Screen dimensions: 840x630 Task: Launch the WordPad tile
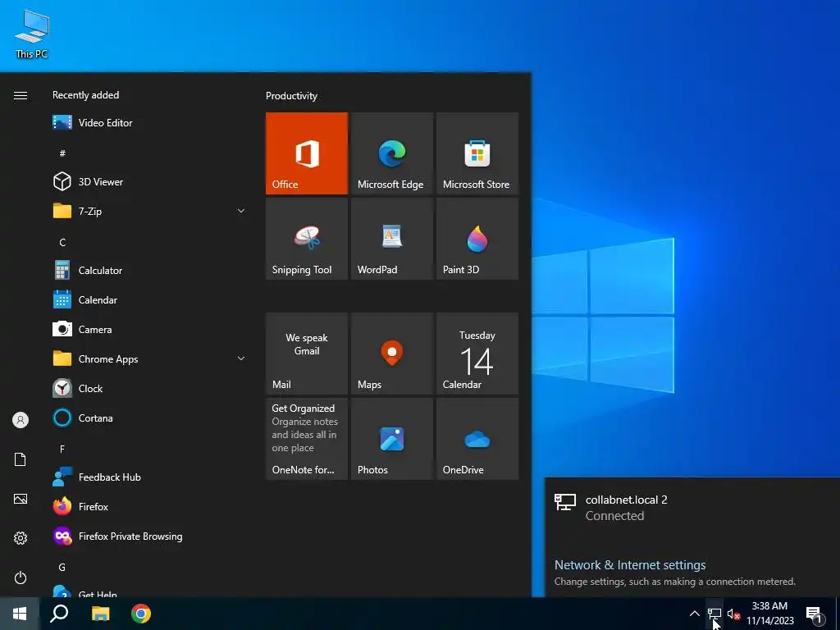point(391,239)
